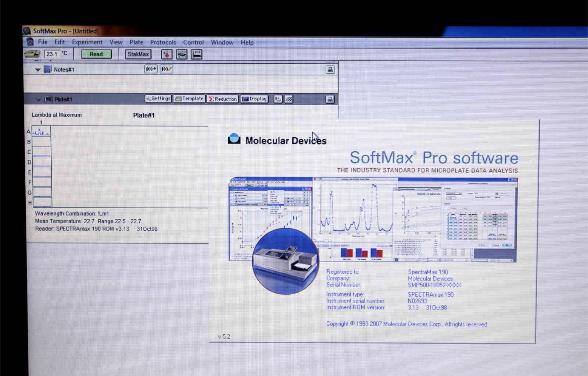Open Plate#1 Settings
The image size is (588, 376).
158,99
